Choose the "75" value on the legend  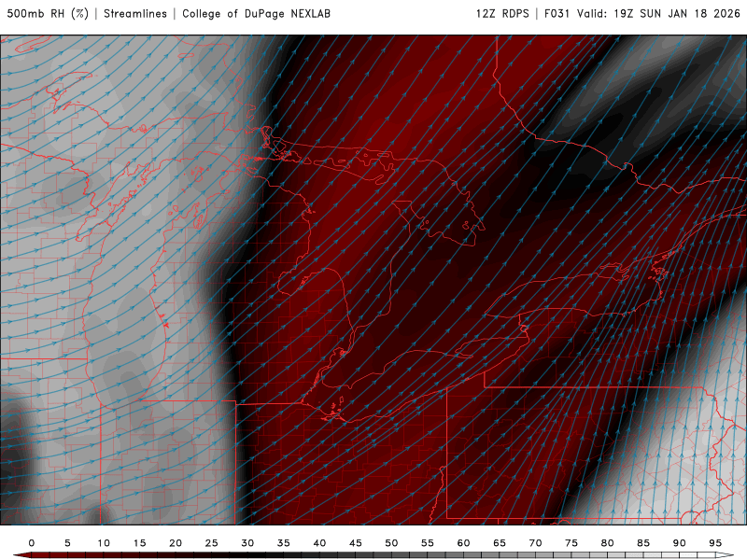coord(571,543)
